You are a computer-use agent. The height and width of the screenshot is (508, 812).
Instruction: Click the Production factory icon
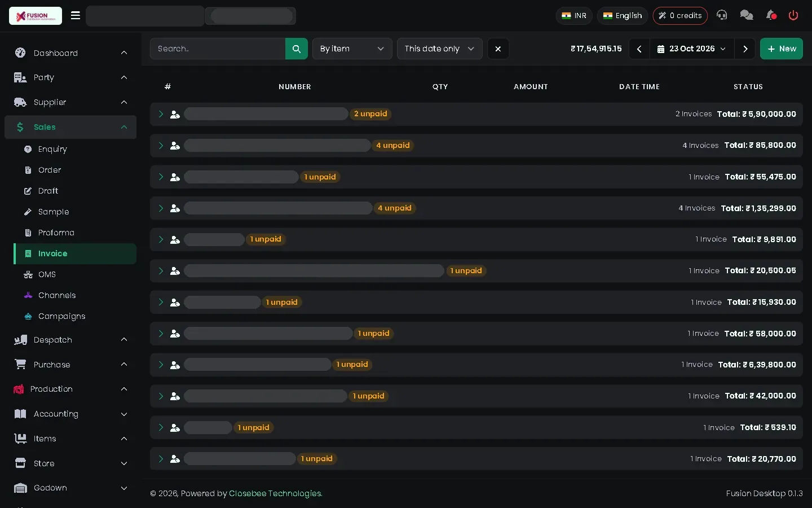coord(19,389)
